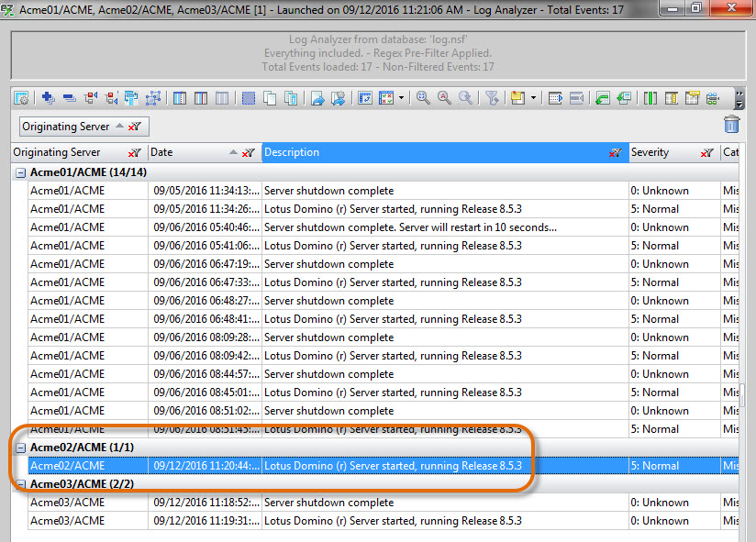Image resolution: width=756 pixels, height=542 pixels.
Task: Click the tree icon with right-pointing arrow
Action: [111, 98]
